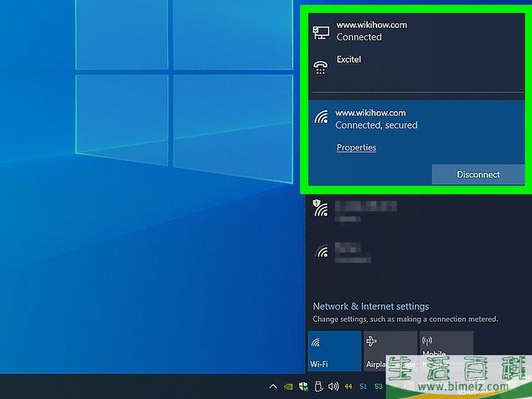Image resolution: width=532 pixels, height=399 pixels.
Task: Click the tray temperature reading 44
Action: coord(349,386)
